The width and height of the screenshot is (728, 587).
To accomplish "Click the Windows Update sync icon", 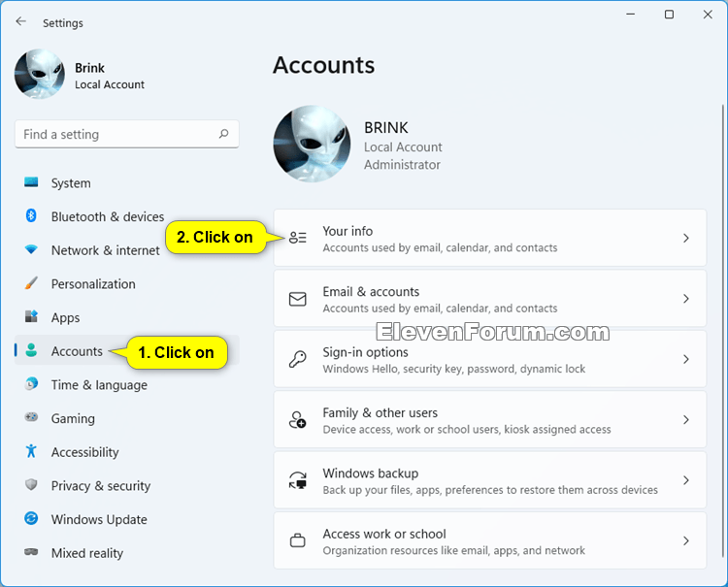I will tap(31, 518).
